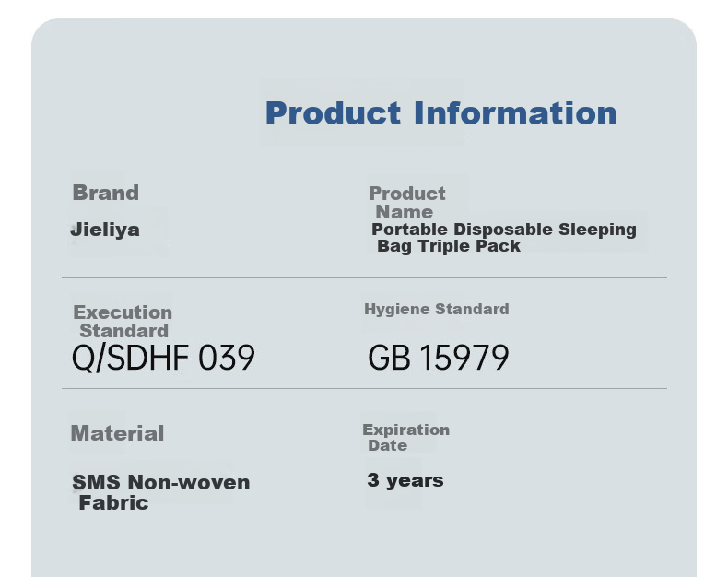Select the Expiration Date label
The height and width of the screenshot is (577, 728).
pyautogui.click(x=405, y=437)
